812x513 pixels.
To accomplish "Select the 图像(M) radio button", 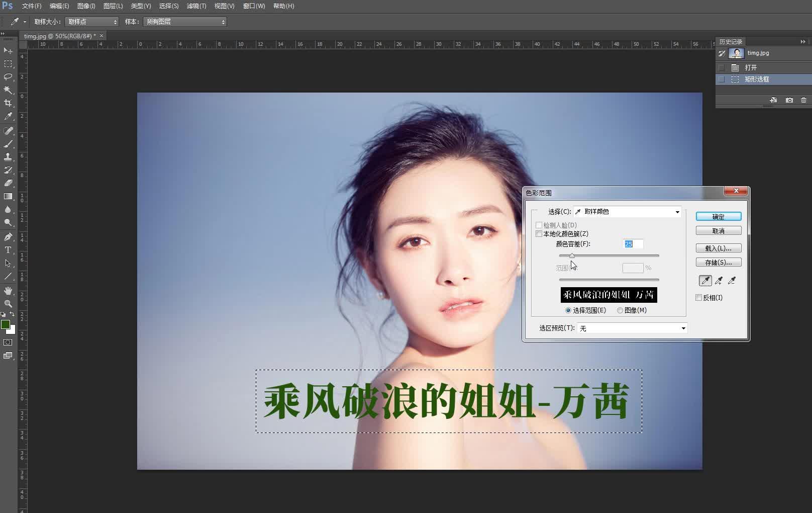I will click(620, 310).
